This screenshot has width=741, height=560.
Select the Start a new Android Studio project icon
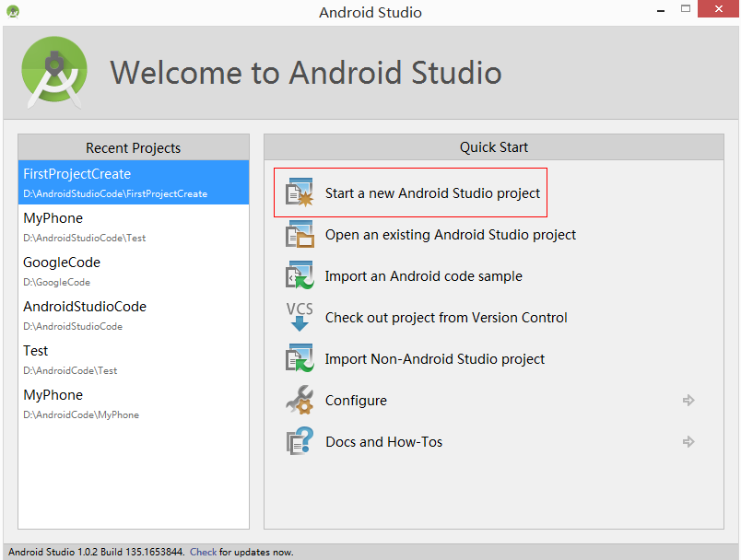pos(300,191)
